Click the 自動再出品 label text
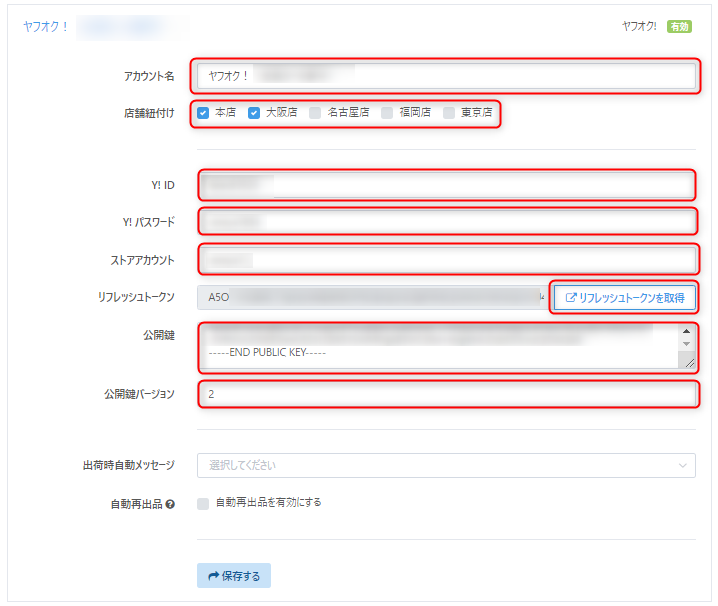The width and height of the screenshot is (718, 606). pos(136,504)
